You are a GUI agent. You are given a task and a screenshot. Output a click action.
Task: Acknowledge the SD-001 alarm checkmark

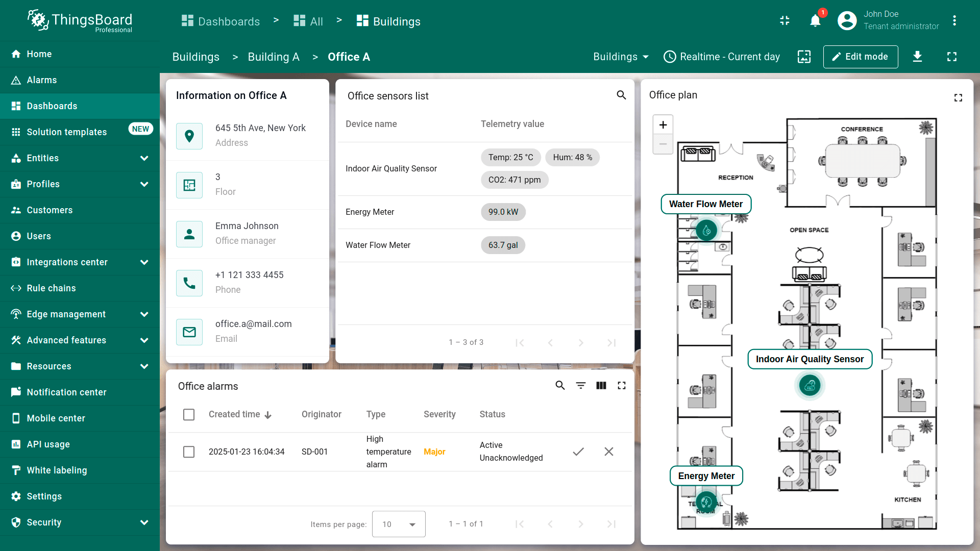pos(578,452)
